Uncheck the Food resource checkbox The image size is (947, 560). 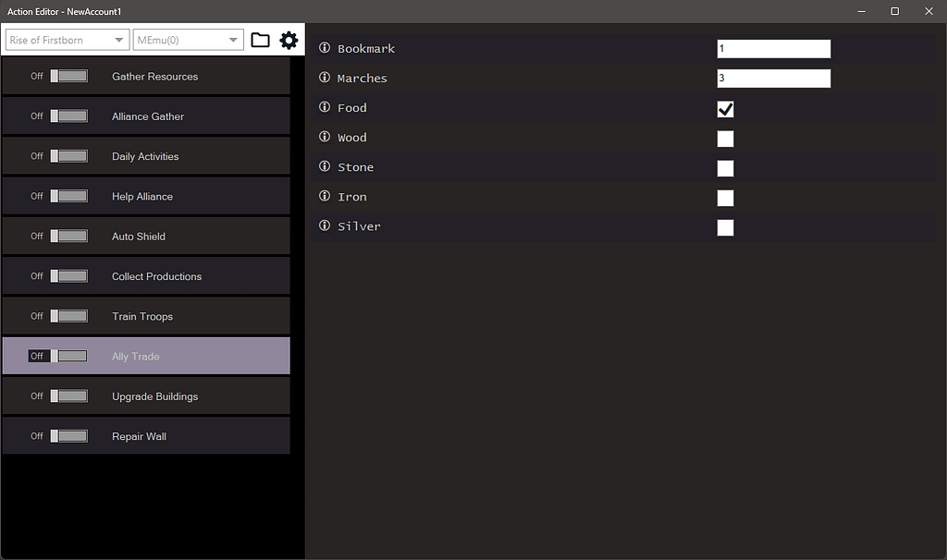coord(725,109)
